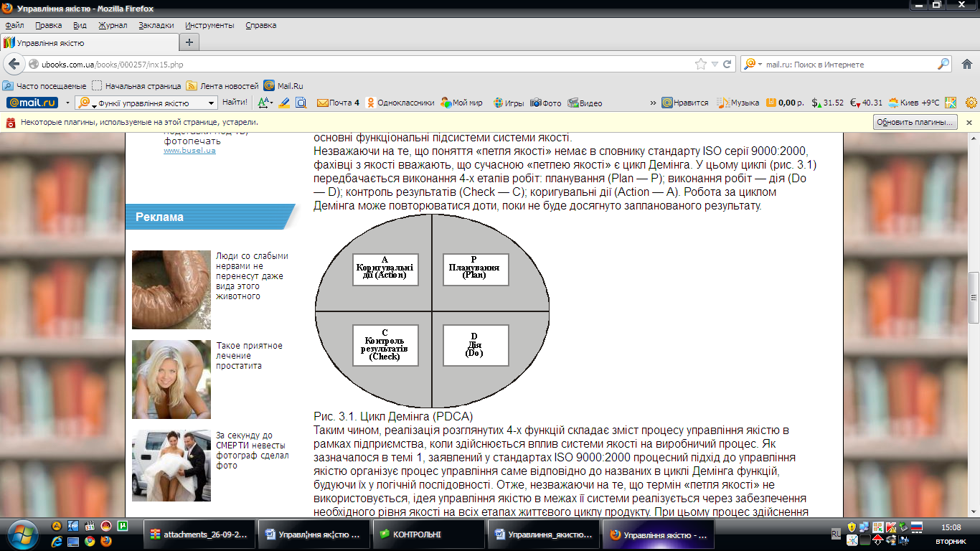Switch to Управління_якистю Word taskbar window
This screenshot has height=551, width=980.
[544, 534]
